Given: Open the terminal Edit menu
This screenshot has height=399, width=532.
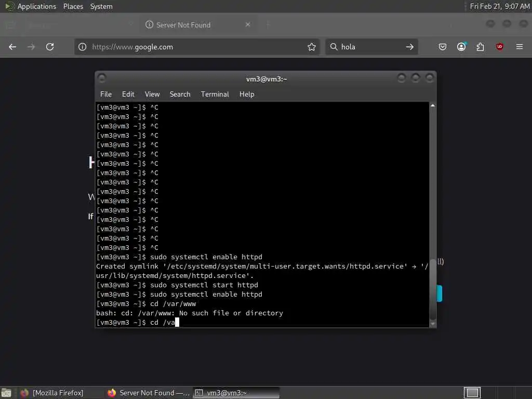Looking at the screenshot, I should pos(128,95).
